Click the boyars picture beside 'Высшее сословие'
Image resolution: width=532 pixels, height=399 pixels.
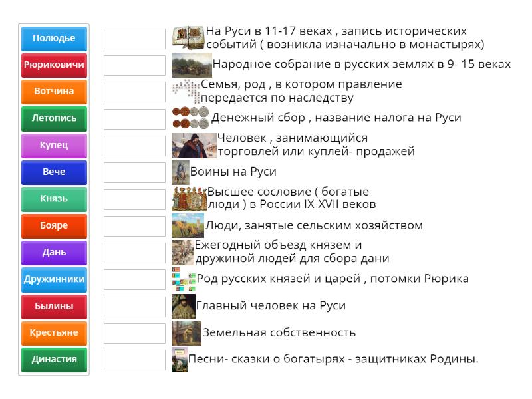point(189,198)
